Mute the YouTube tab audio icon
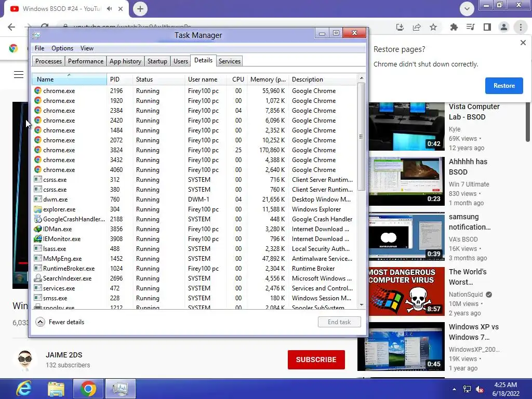The image size is (532, 399). pos(109,9)
